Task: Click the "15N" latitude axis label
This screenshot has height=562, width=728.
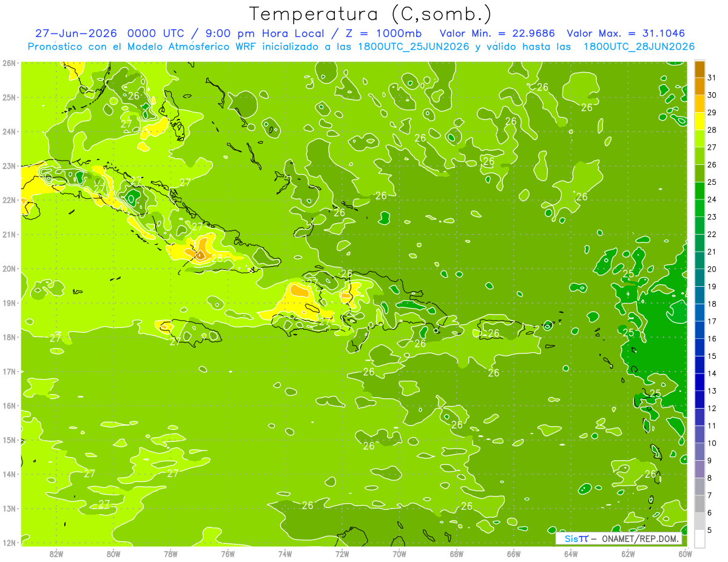Action: click(9, 440)
